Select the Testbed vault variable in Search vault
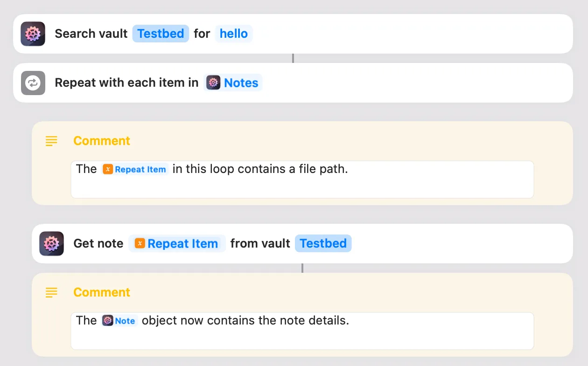588x366 pixels. pyautogui.click(x=161, y=33)
